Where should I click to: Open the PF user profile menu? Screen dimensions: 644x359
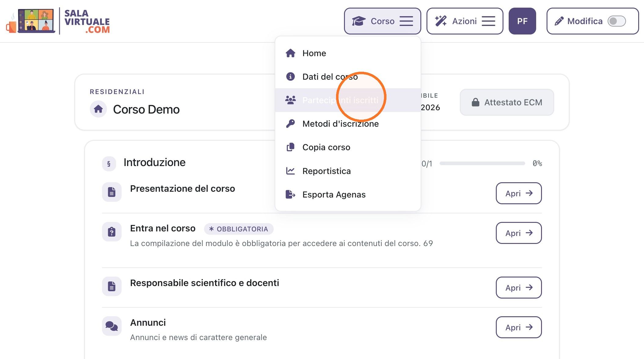tap(522, 21)
